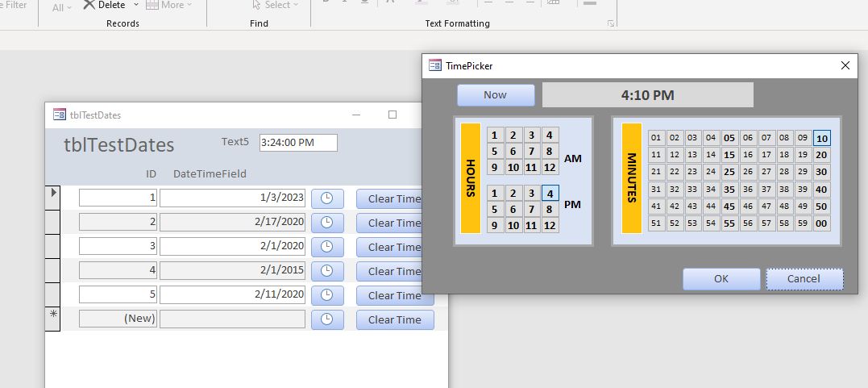Expand Text Formatting dialog launcher
The image size is (868, 388).
point(611,23)
